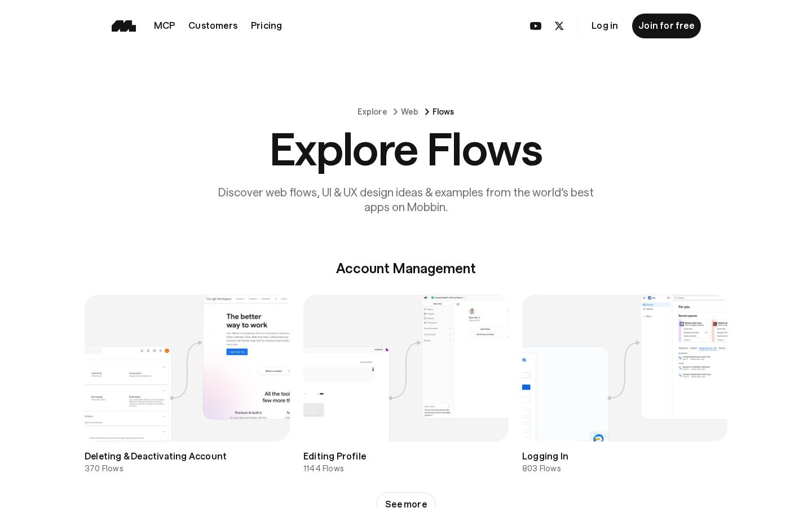Open the MCP menu item
This screenshot has width=812, height=508.
click(165, 25)
